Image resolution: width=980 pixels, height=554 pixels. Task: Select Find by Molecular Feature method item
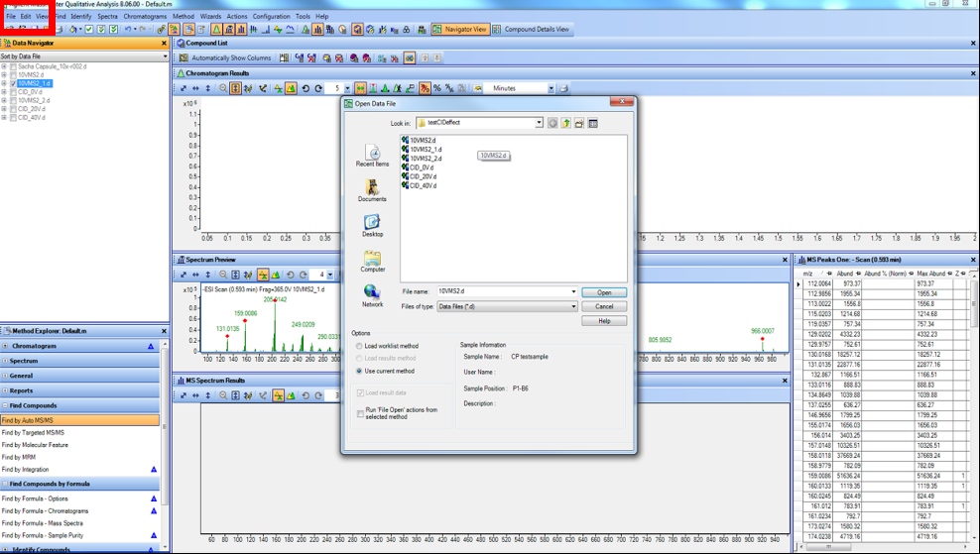click(x=35, y=445)
